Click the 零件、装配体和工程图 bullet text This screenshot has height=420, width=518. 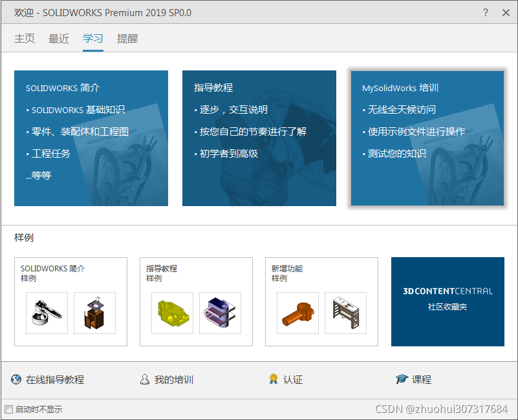coord(80,132)
